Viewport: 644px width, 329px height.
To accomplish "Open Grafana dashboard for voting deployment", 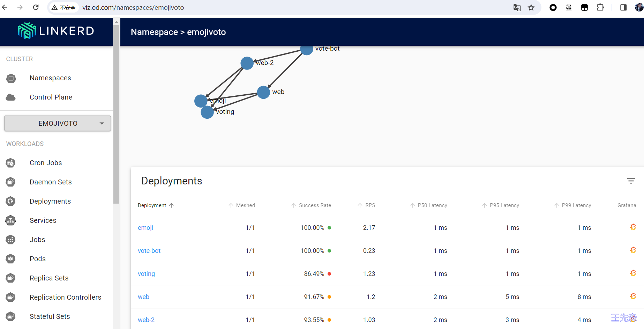I will point(633,273).
